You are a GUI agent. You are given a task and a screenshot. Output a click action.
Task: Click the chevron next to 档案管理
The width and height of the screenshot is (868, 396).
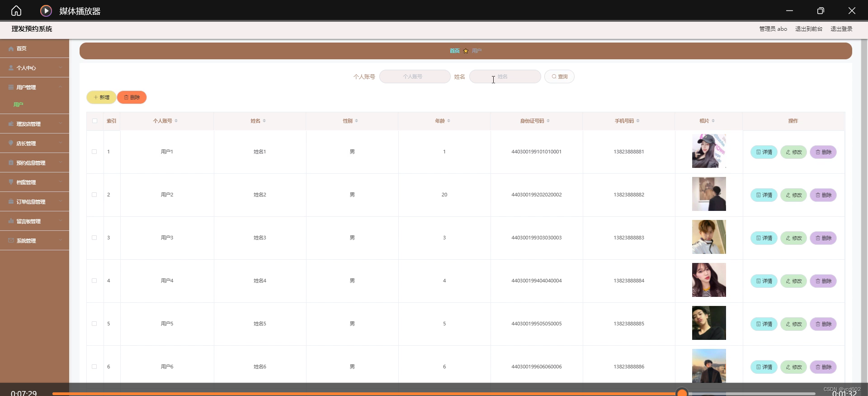(60, 182)
